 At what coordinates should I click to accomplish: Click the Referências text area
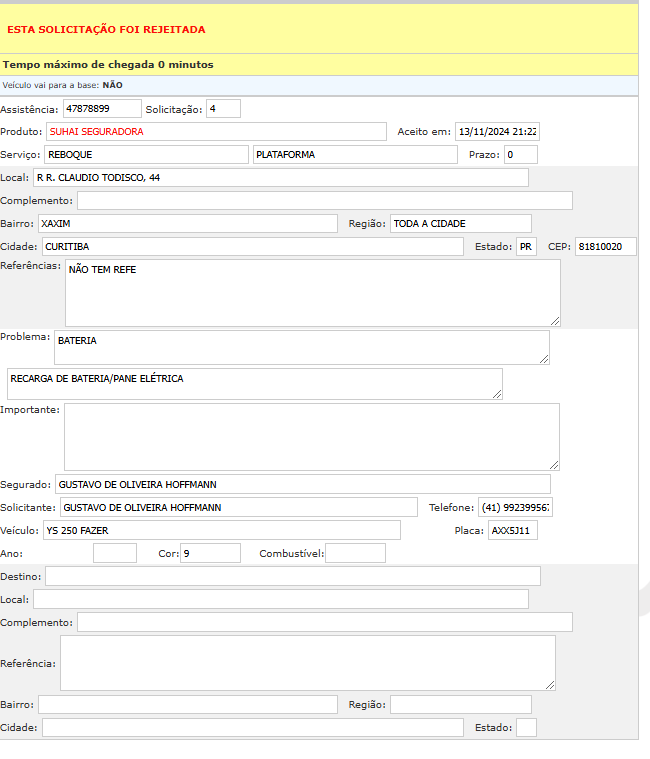(312, 292)
